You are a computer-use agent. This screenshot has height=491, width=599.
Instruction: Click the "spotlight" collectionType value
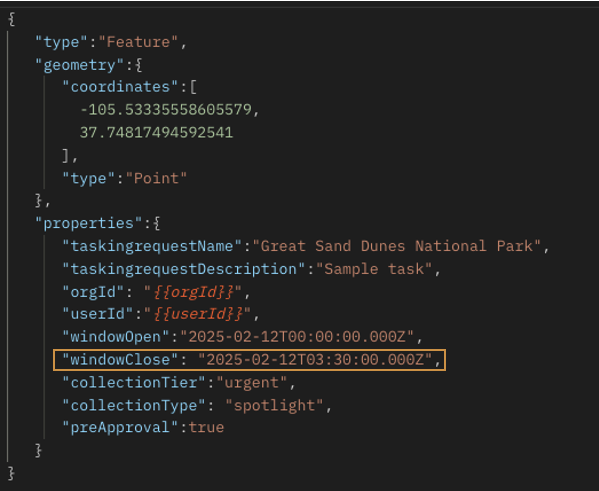pyautogui.click(x=274, y=405)
